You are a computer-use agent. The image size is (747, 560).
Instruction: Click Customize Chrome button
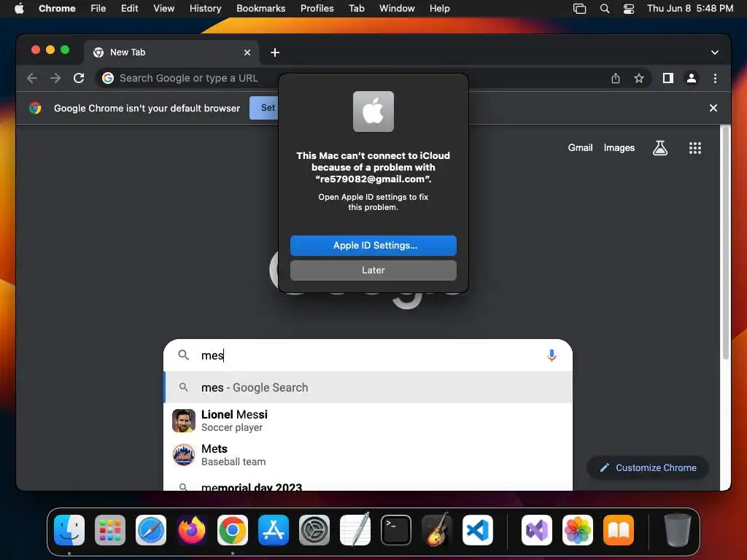[648, 467]
